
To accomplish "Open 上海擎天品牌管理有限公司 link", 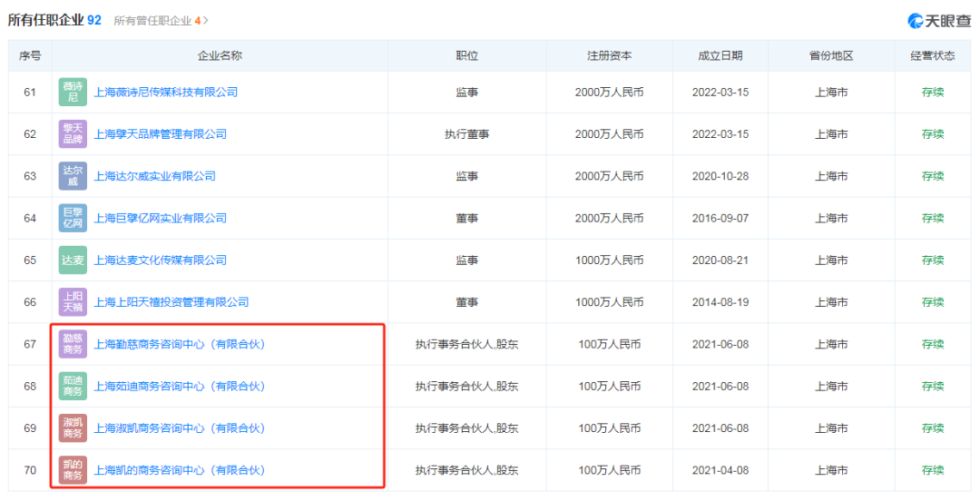I will click(x=160, y=133).
